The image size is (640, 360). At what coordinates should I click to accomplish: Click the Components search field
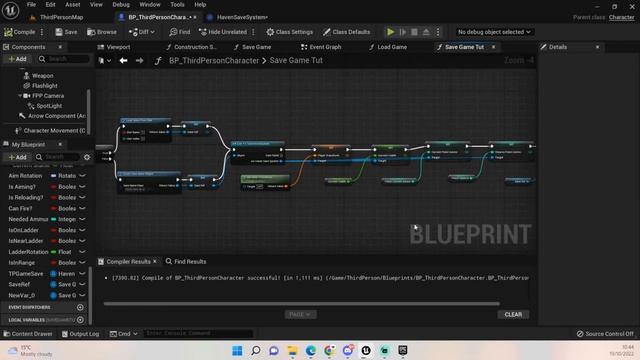(x=63, y=59)
